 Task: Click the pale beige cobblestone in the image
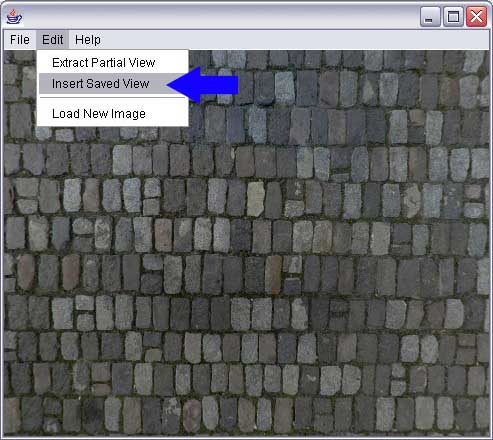256,199
